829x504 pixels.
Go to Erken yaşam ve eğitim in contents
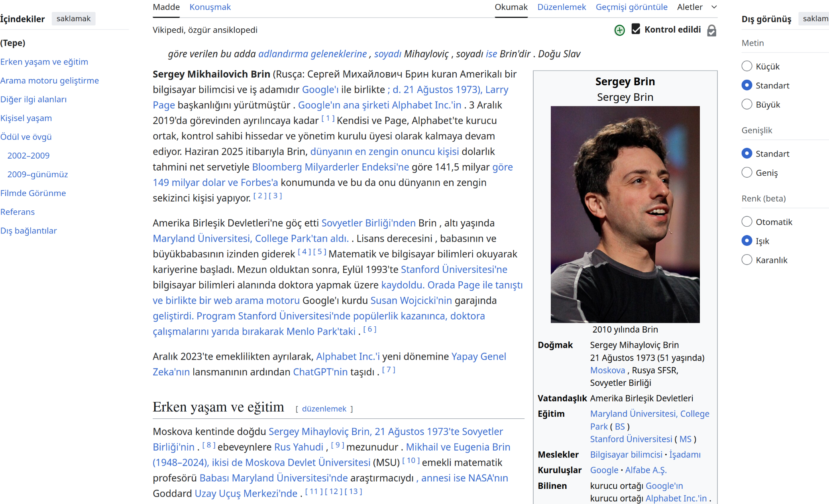coord(44,62)
